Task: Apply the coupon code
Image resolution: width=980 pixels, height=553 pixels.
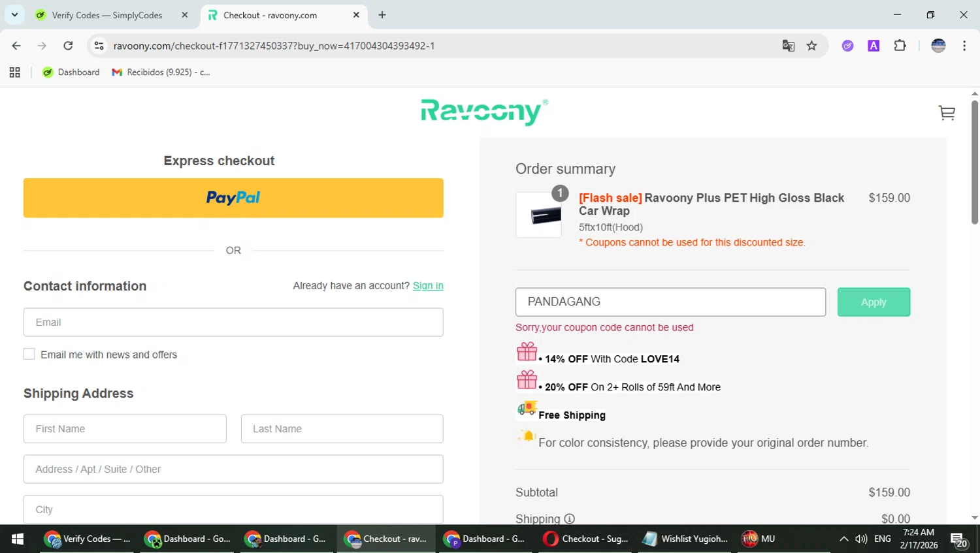Action: 874,302
